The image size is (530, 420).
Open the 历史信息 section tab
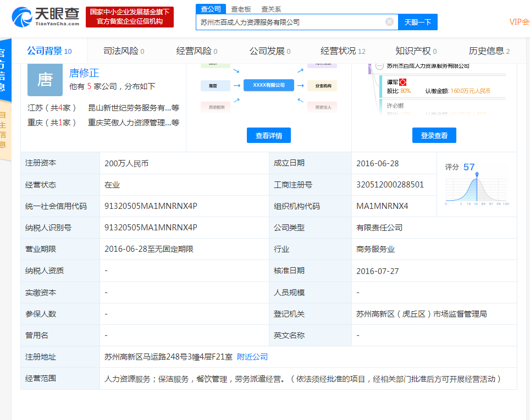pyautogui.click(x=489, y=51)
